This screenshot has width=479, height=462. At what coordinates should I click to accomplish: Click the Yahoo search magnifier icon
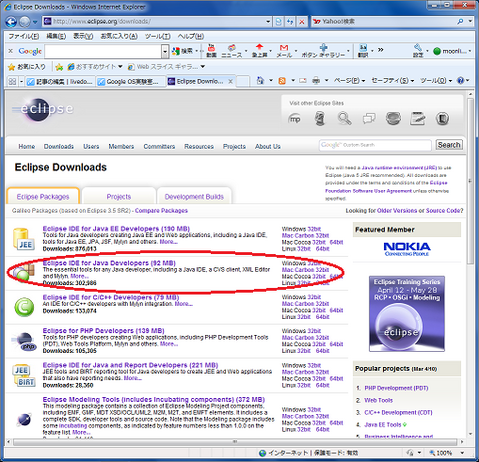pos(460,22)
